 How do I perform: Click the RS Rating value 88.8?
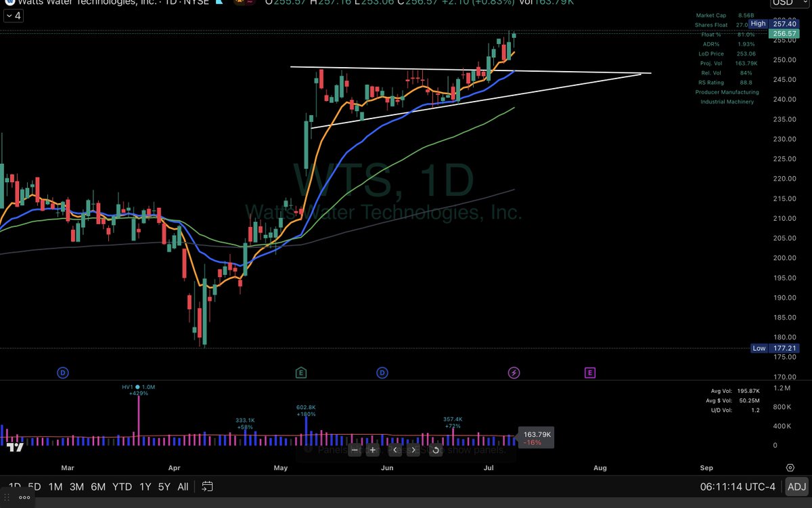(x=745, y=83)
